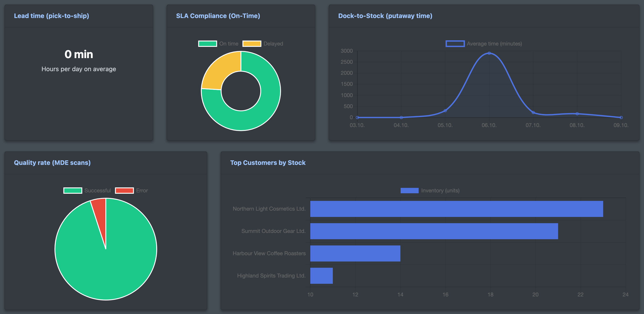Click the 08.10. line data point

coord(577,114)
